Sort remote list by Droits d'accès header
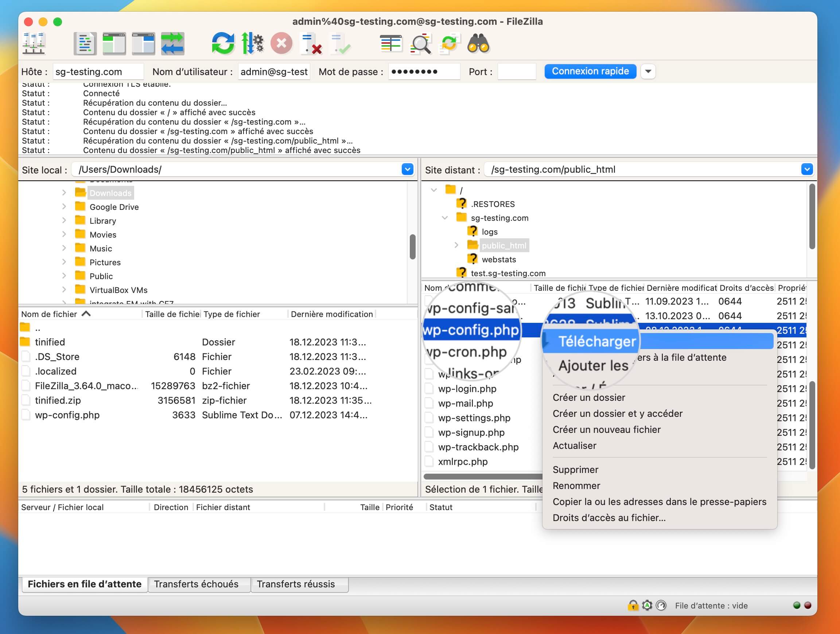The image size is (840, 634). tap(746, 287)
